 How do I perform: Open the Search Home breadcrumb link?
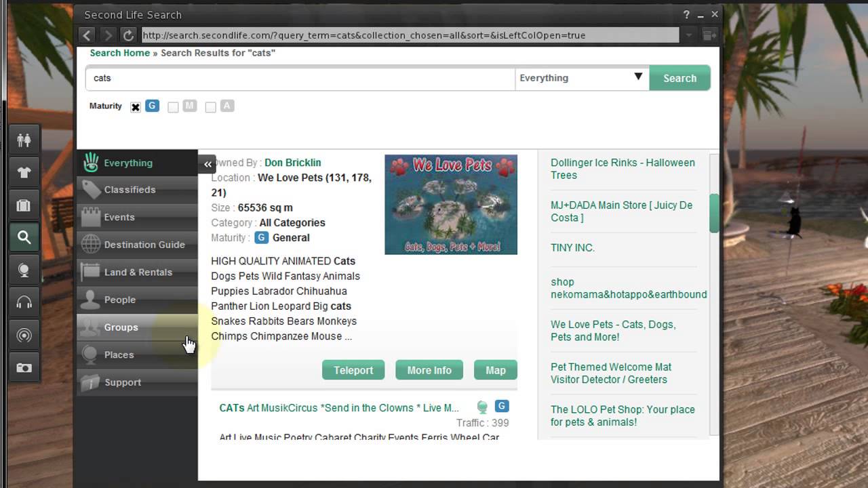click(x=120, y=53)
